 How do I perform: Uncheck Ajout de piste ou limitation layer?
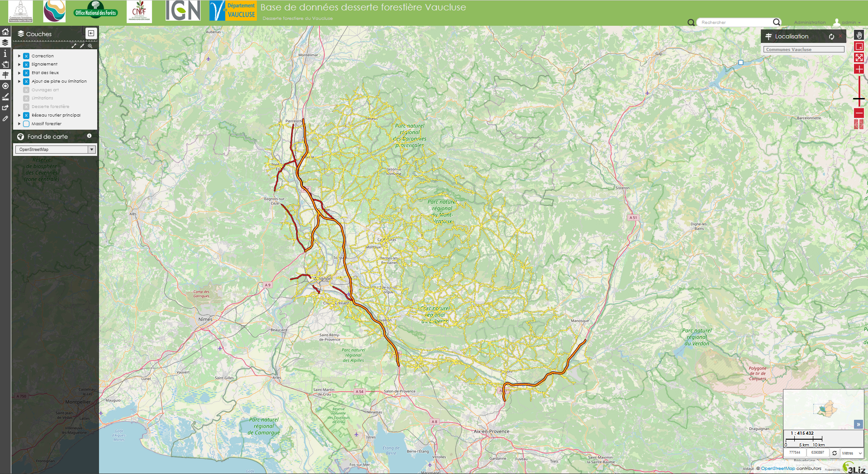click(26, 81)
